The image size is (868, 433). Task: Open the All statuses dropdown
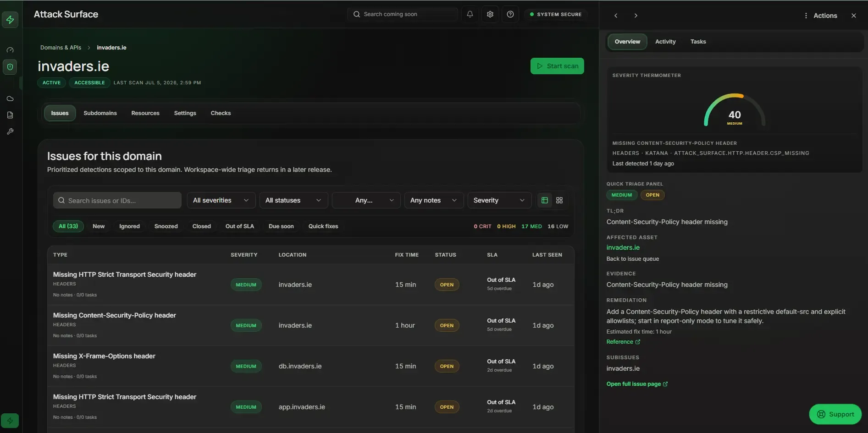tap(293, 200)
